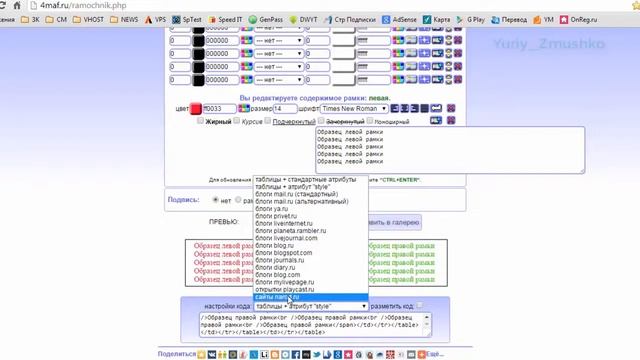The image size is (640, 360).
Task: Enable the Моноширный checkbox
Action: [x=370, y=120]
